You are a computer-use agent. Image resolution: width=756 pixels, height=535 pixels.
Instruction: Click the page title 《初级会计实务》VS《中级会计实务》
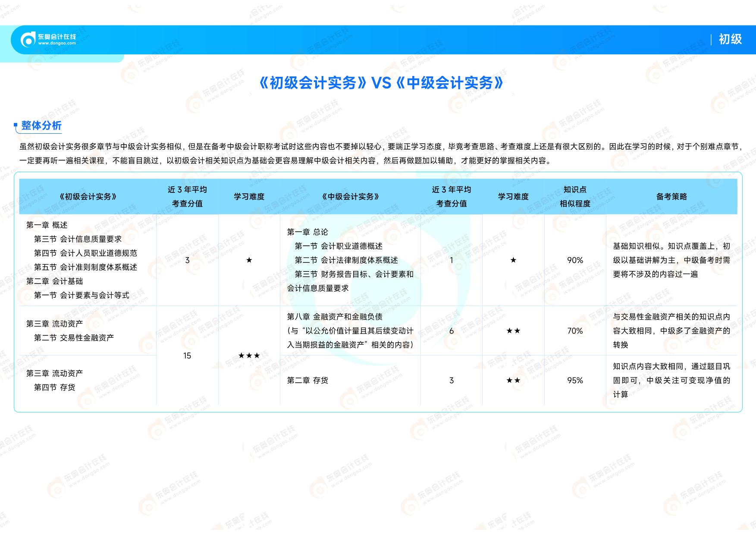[x=380, y=82]
